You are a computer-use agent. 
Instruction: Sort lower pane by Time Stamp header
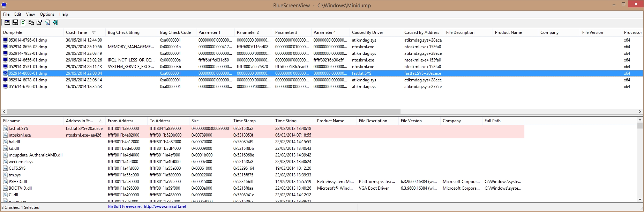[x=252, y=121]
